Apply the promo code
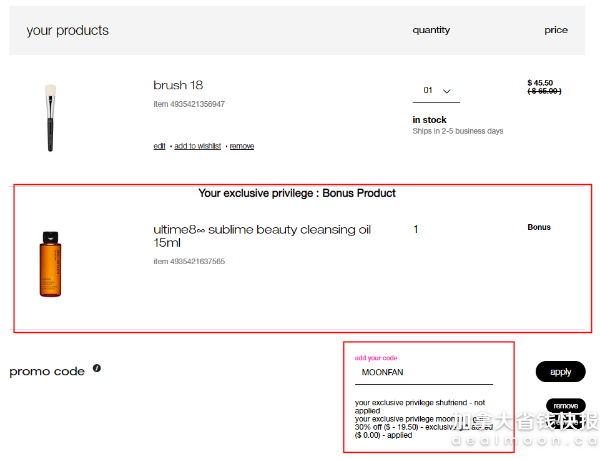The image size is (600, 459). 560,372
